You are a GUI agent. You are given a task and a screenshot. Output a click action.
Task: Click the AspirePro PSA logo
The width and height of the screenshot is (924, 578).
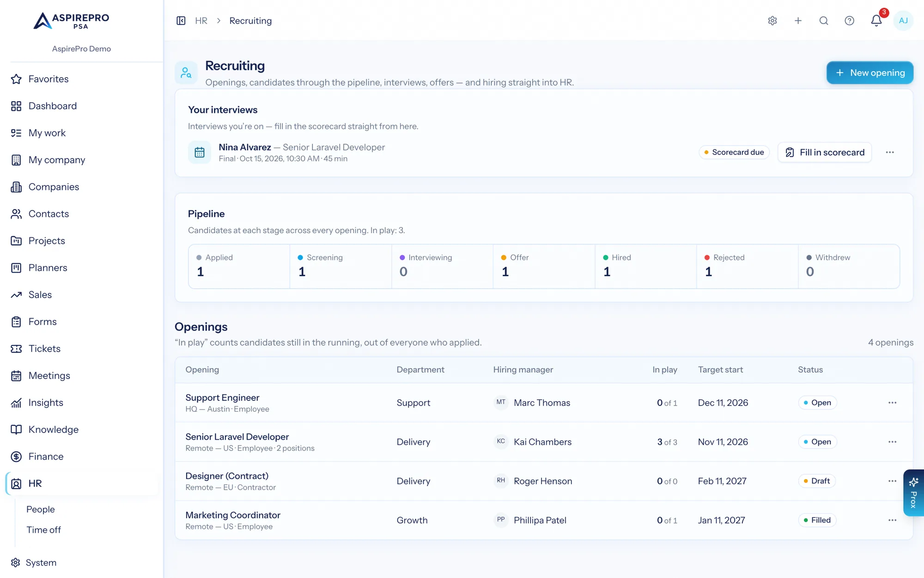(x=72, y=21)
